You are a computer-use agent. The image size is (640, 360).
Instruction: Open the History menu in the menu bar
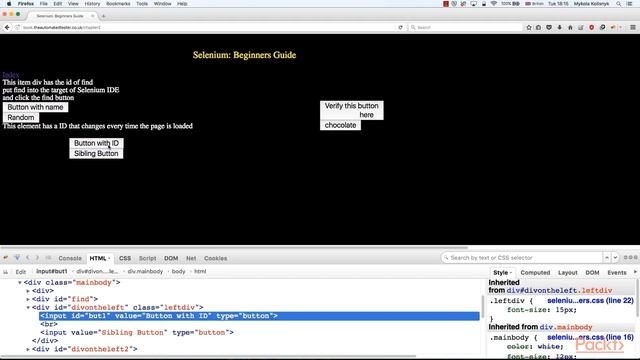(92, 4)
